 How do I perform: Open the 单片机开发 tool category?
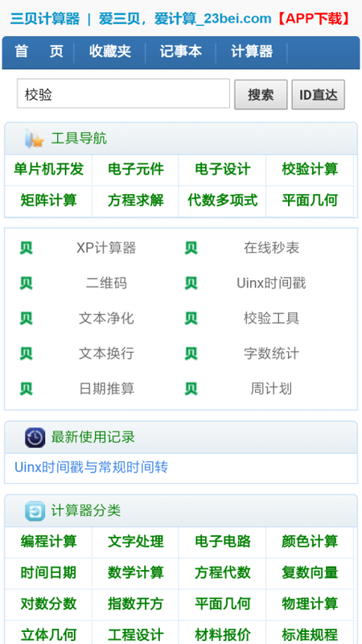point(48,169)
